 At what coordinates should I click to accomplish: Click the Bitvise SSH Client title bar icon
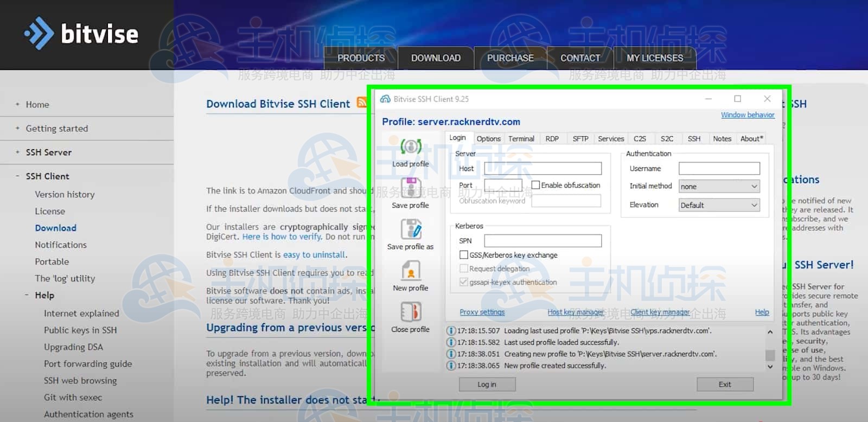tap(385, 99)
